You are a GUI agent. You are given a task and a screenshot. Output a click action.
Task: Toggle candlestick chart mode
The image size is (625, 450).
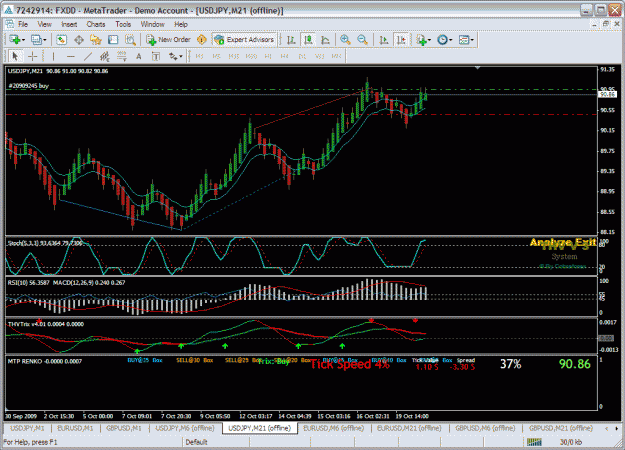tap(308, 39)
